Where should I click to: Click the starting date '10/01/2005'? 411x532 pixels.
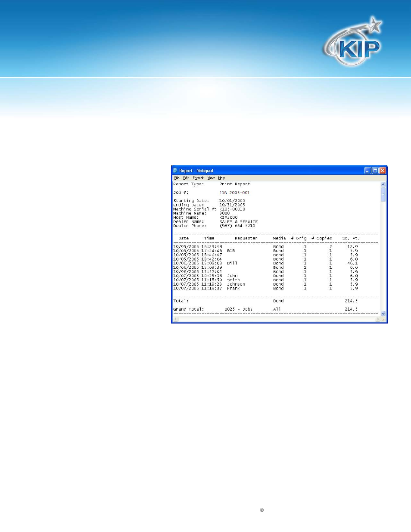pyautogui.click(x=232, y=201)
